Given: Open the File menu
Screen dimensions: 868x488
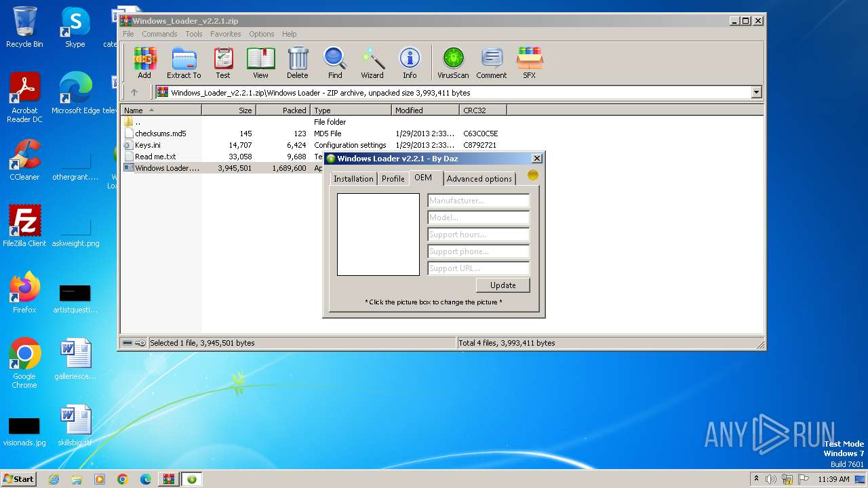Looking at the screenshot, I should click(x=128, y=34).
